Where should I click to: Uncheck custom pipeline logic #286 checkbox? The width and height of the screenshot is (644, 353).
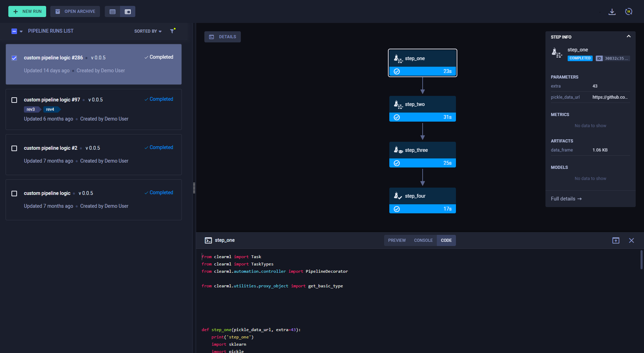coord(14,58)
